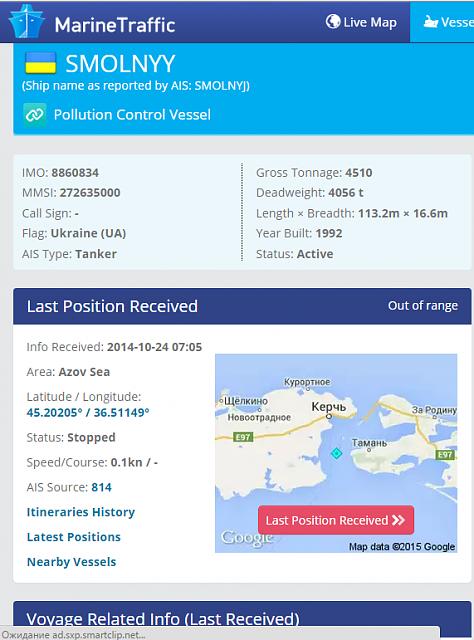Click the AIS Source 814 link
This screenshot has height=640, width=474.
point(101,487)
